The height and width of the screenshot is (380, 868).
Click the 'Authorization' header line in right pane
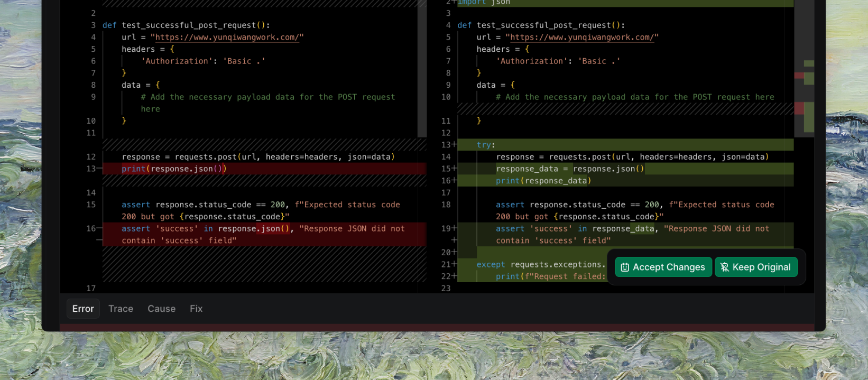(558, 61)
